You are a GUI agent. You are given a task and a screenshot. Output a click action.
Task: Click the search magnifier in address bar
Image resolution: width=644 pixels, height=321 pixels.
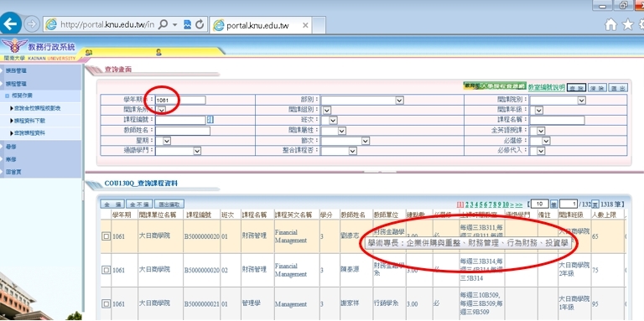(x=163, y=24)
